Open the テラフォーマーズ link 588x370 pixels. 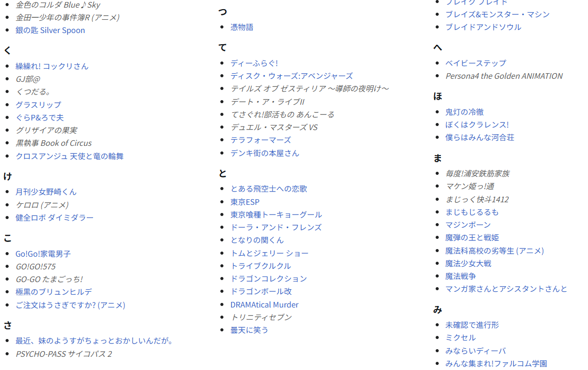[260, 140]
